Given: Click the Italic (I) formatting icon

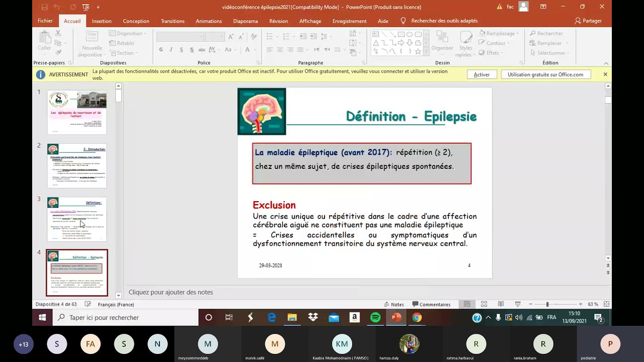Looking at the screenshot, I should (171, 50).
